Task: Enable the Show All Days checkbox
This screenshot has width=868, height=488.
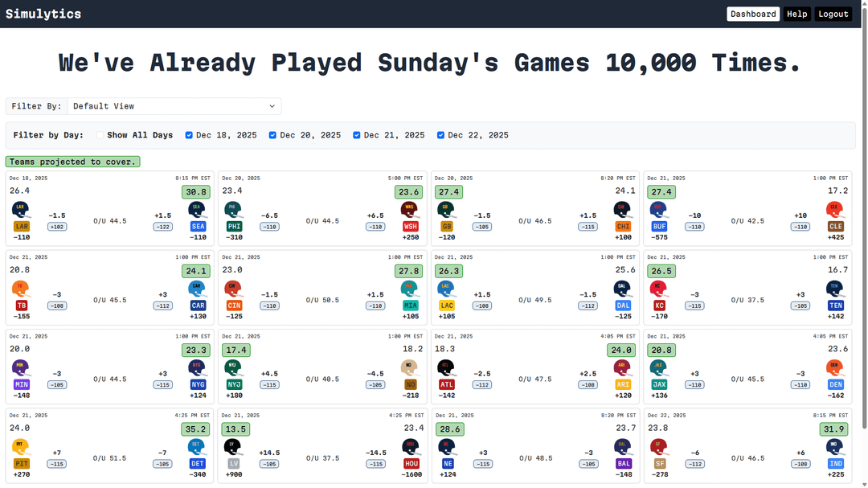Action: click(x=100, y=135)
